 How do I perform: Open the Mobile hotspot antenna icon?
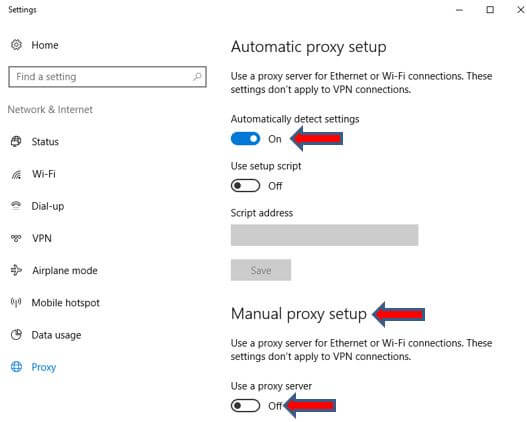(16, 302)
